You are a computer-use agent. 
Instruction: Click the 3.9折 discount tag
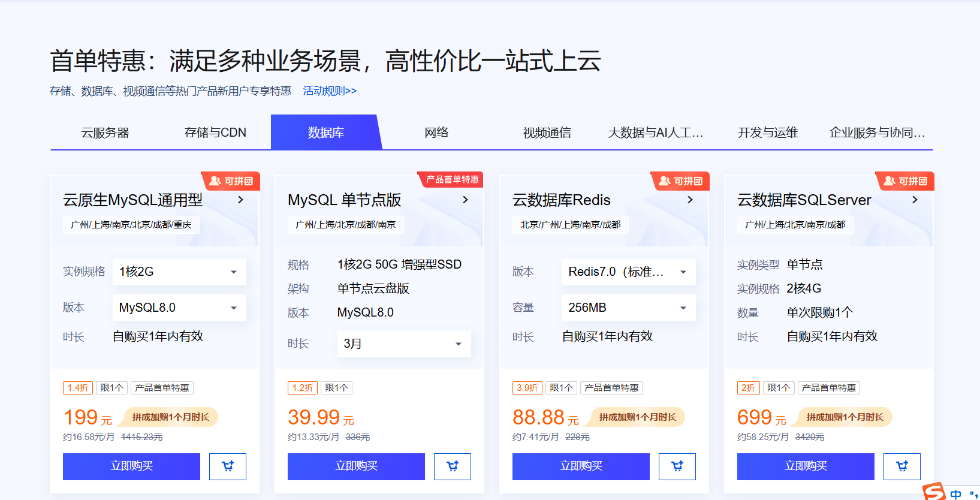coord(527,388)
